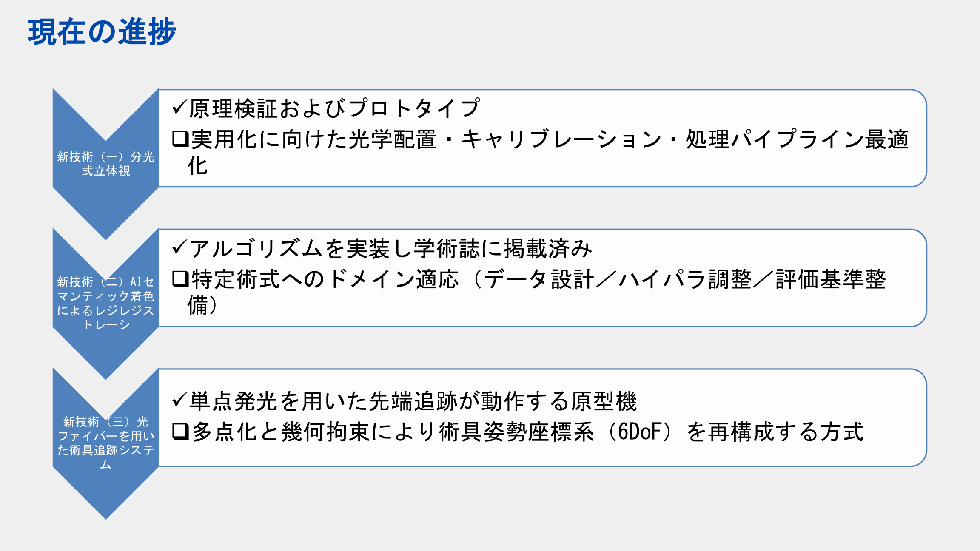Click the checkmark before 単点発光を用いた
This screenshot has height=551, width=980.
(x=179, y=400)
